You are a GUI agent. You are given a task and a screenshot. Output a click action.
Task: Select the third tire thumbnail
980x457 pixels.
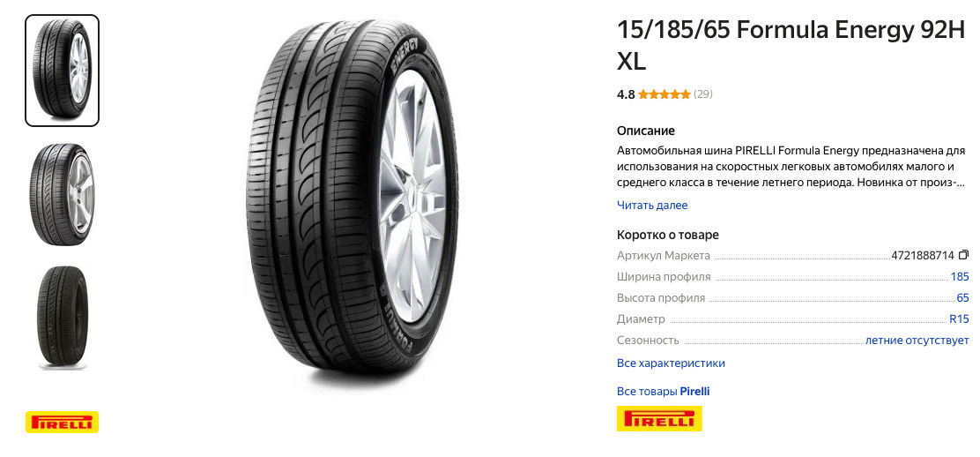pos(62,318)
